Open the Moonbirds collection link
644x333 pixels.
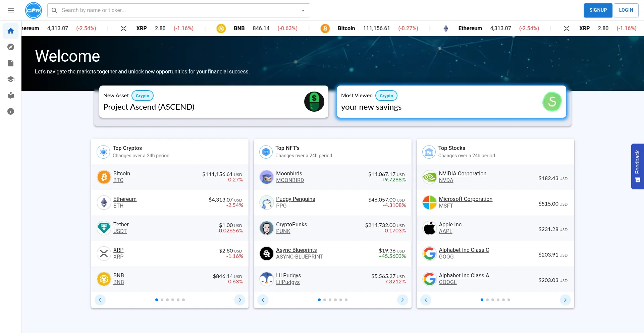point(289,173)
